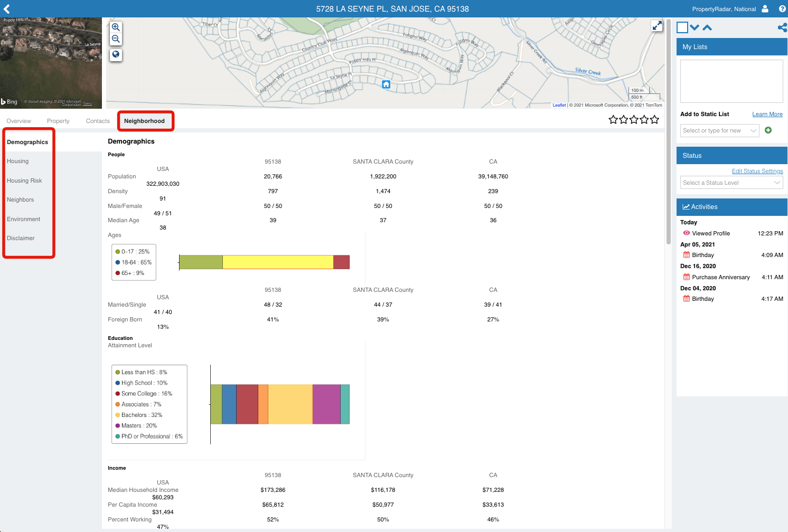
Task: Click the Purchase Anniversary activity entry
Action: click(x=731, y=277)
